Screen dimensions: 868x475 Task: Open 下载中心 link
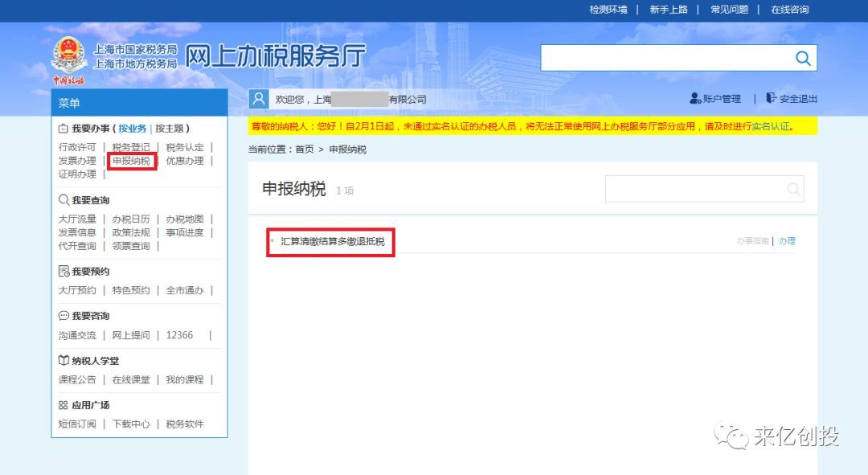click(131, 424)
